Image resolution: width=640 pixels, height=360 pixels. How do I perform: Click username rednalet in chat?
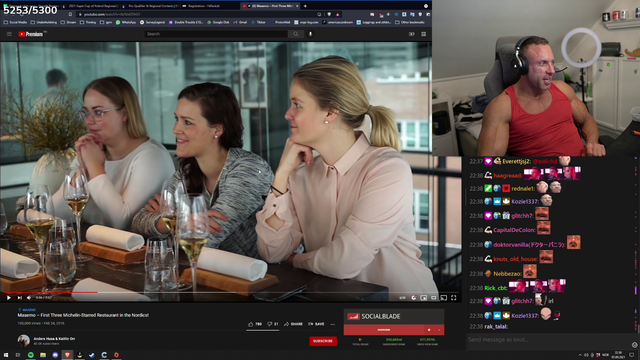pyautogui.click(x=523, y=189)
